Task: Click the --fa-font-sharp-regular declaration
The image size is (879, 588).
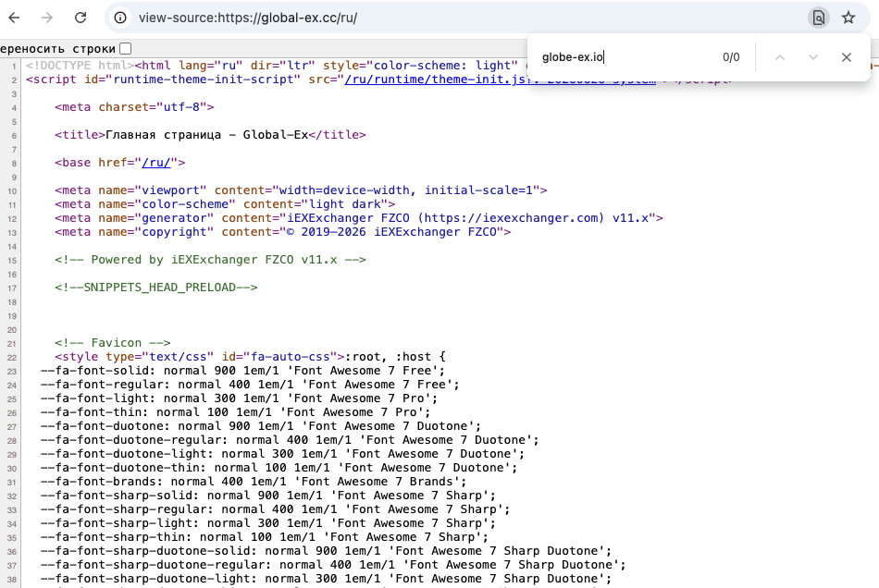Action: pos(275,509)
